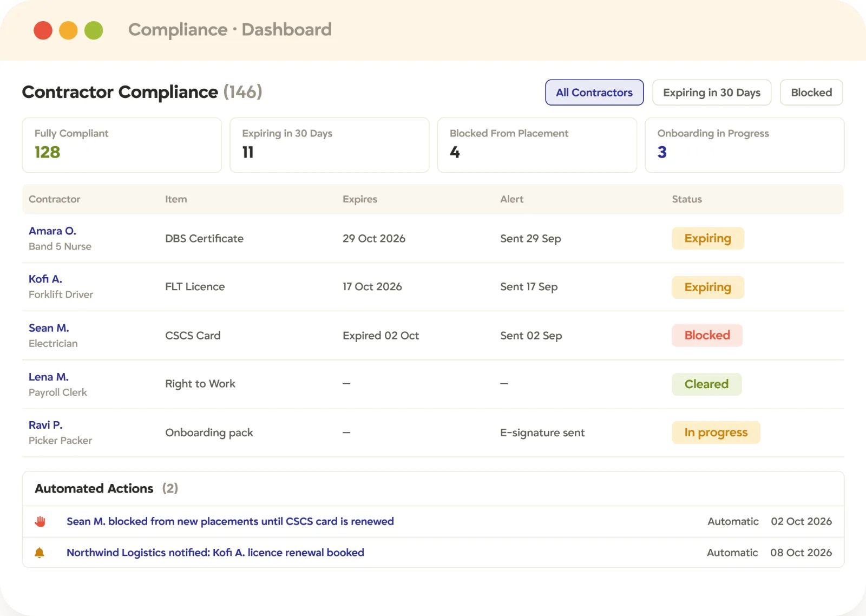The height and width of the screenshot is (616, 866).
Task: Click the 17 Oct 2026 expiry date
Action: [372, 287]
